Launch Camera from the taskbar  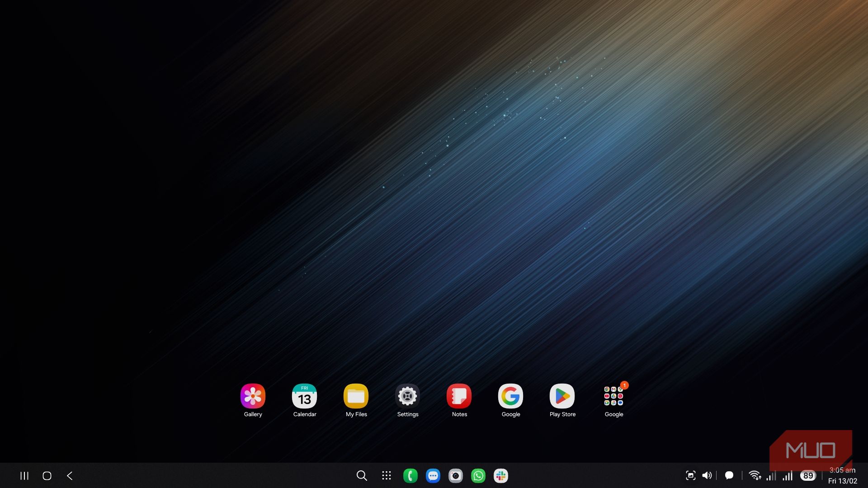455,476
